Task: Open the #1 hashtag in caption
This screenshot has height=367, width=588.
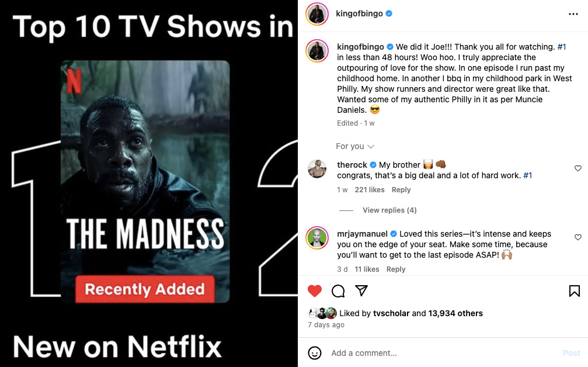Action: coord(561,47)
